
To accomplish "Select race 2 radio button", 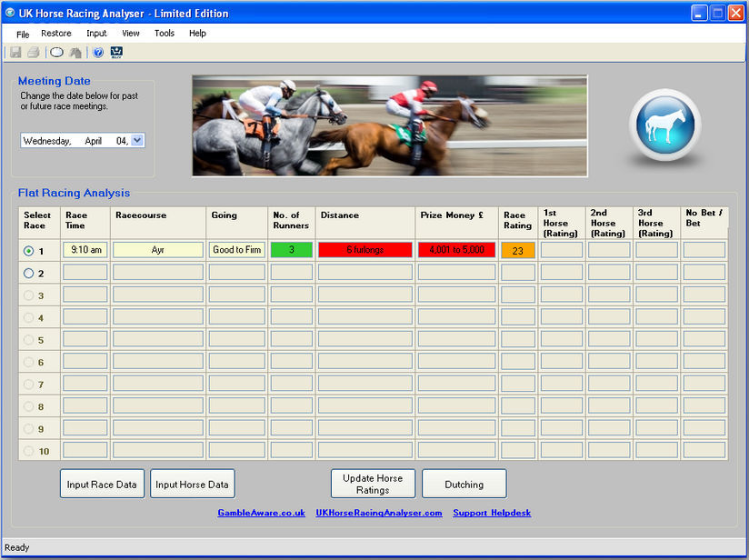I will pyautogui.click(x=26, y=272).
